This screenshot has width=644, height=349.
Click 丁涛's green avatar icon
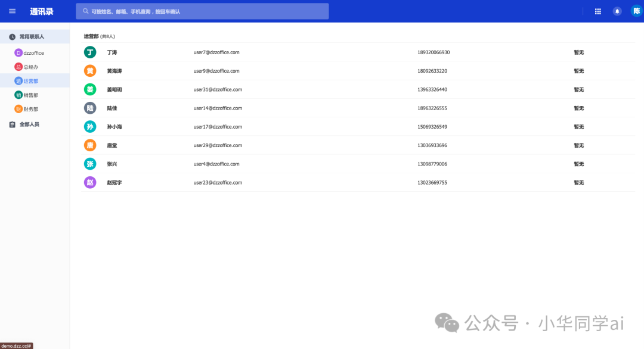tap(90, 52)
